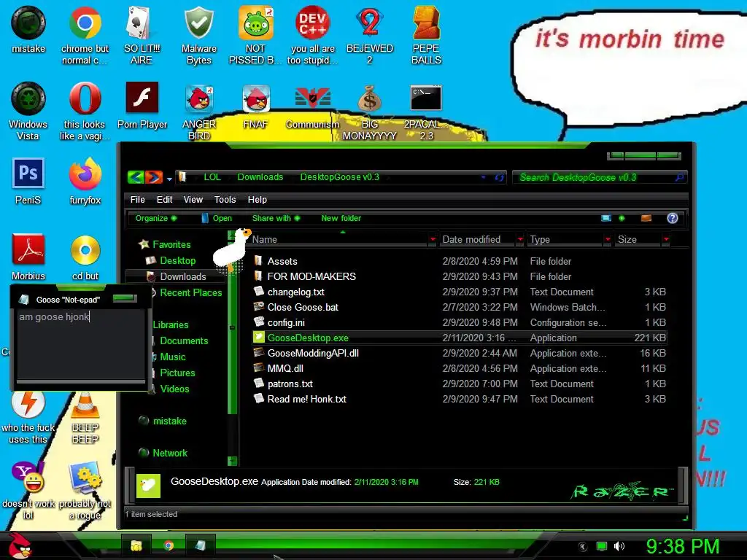
Task: Click the Open toolbar button
Action: click(217, 218)
